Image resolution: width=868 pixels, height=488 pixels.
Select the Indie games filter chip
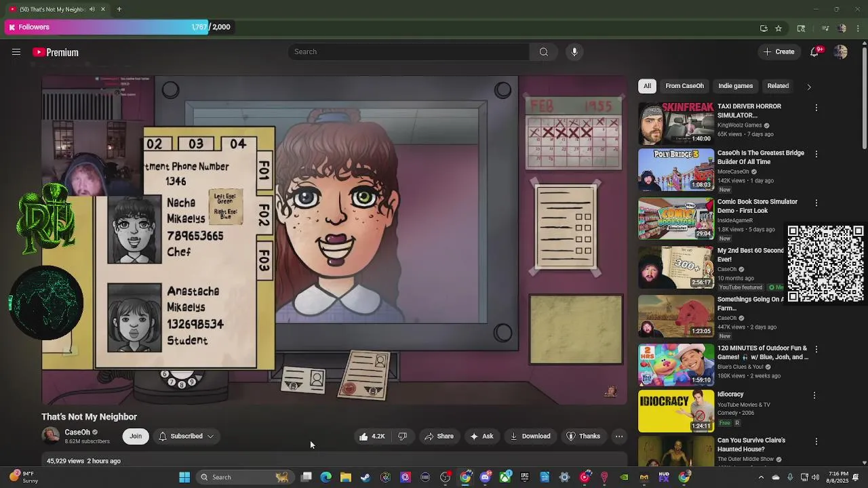pos(736,86)
